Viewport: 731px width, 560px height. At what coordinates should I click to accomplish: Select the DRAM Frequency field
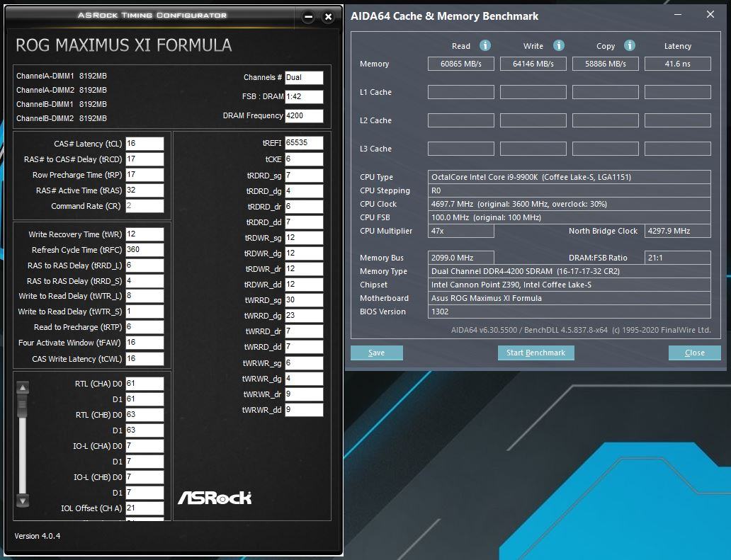click(304, 115)
